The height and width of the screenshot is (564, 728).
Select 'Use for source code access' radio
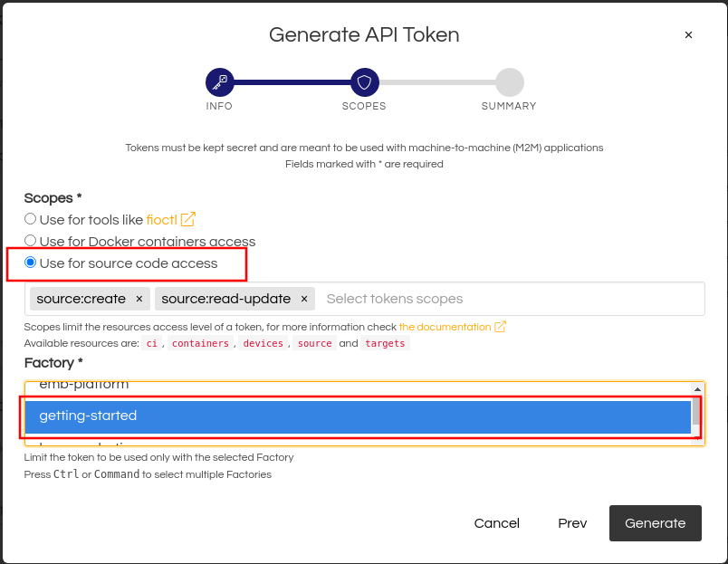[30, 263]
